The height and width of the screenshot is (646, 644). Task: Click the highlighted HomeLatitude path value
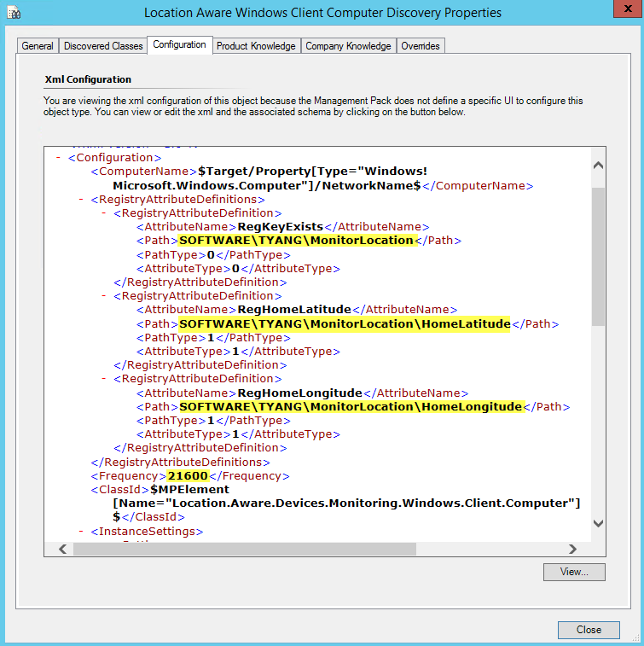pyautogui.click(x=345, y=323)
